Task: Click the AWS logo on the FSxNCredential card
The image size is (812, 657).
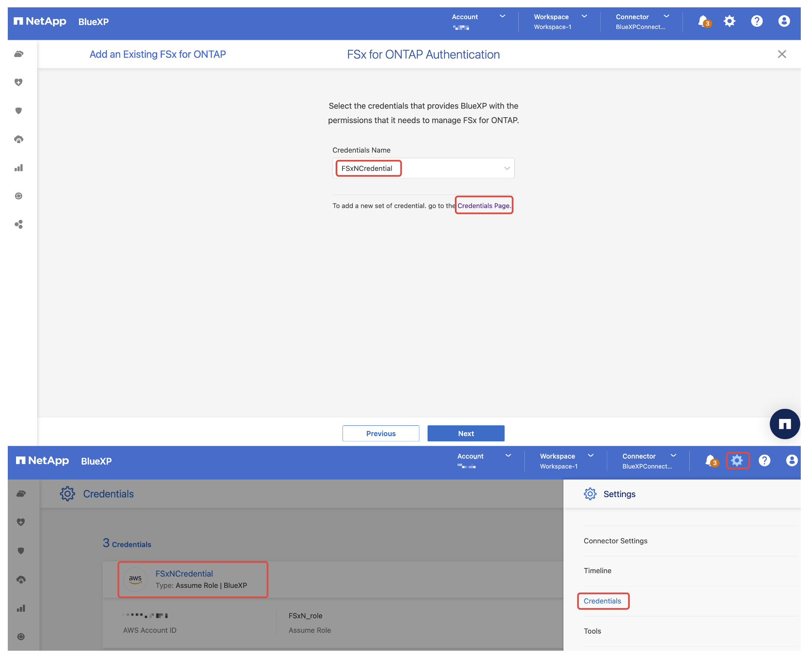Action: 135,579
